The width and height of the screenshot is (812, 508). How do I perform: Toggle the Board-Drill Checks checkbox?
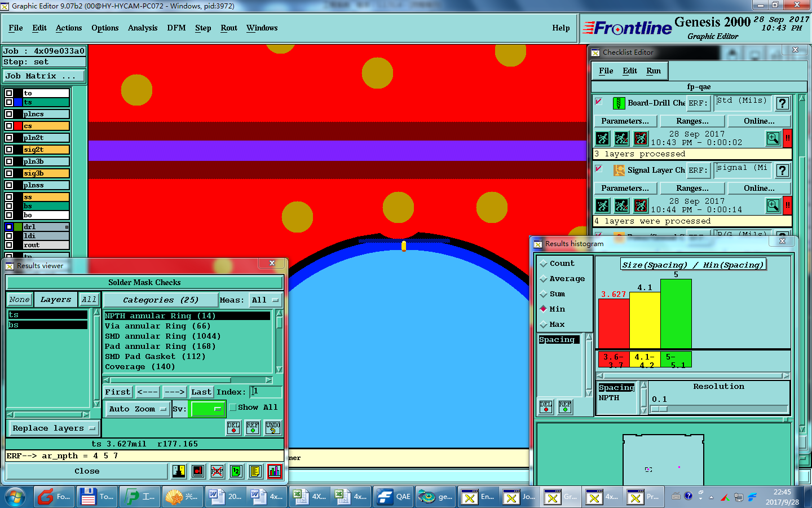pos(599,102)
